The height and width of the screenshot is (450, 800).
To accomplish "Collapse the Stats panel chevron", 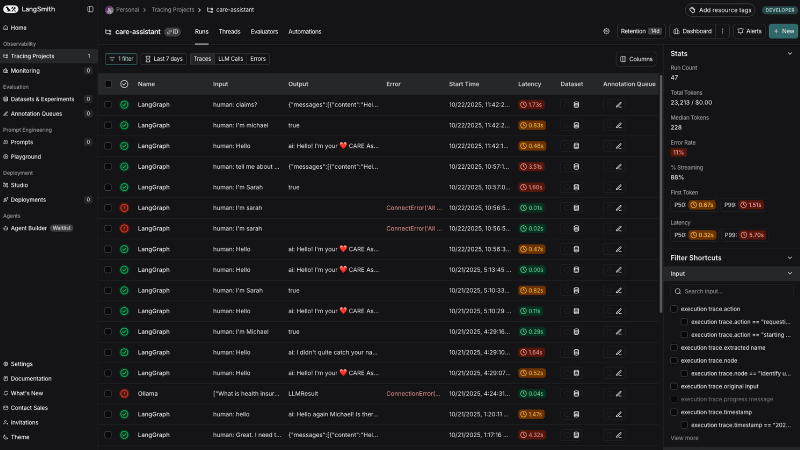I will [x=789, y=53].
